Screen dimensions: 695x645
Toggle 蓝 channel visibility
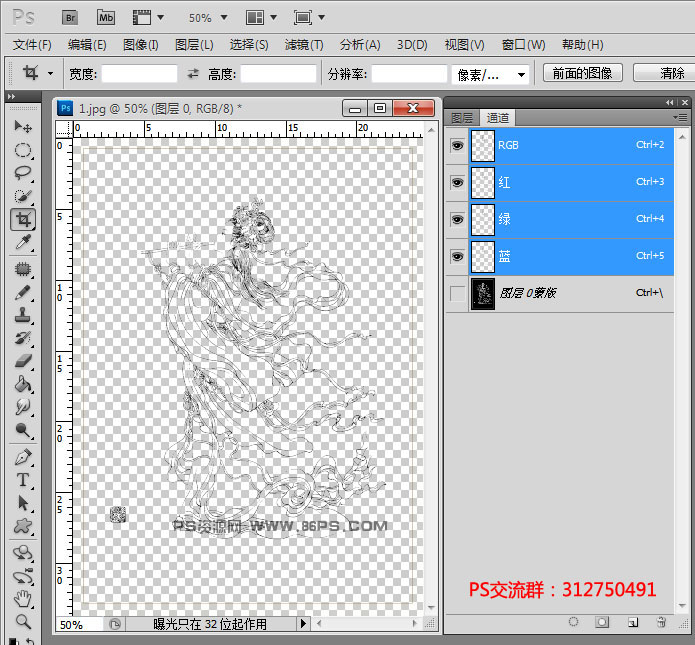457,256
